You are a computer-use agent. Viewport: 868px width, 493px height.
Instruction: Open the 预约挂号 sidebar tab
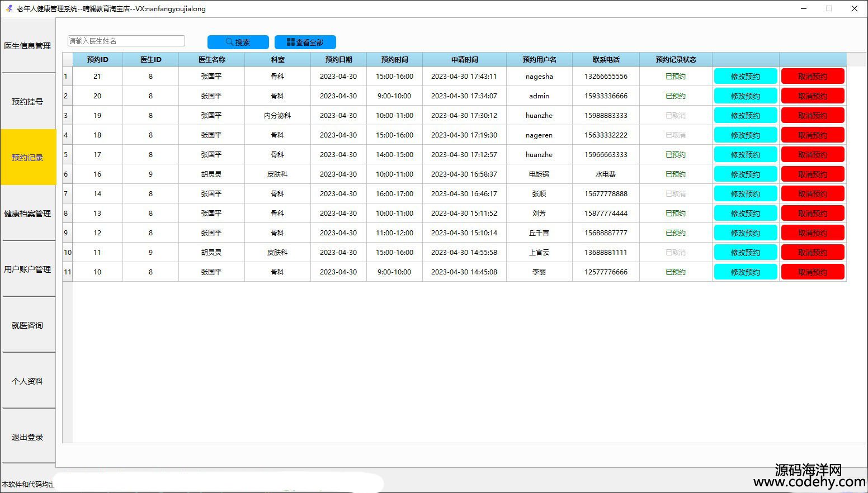pyautogui.click(x=28, y=102)
